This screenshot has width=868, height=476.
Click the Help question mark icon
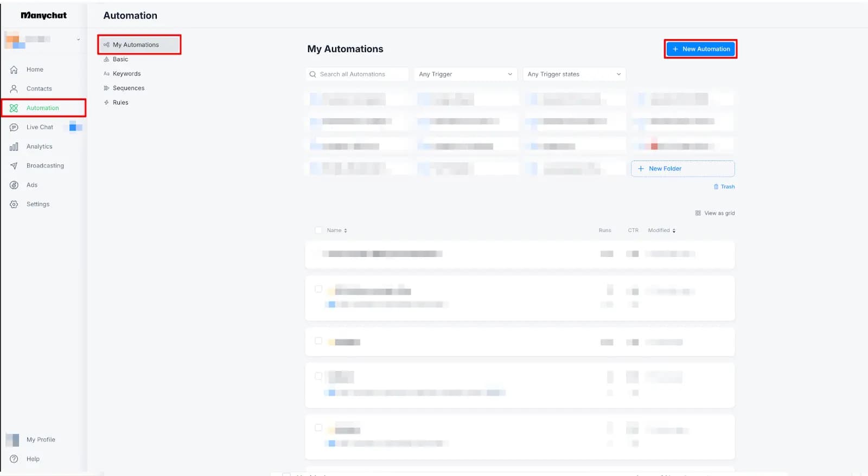(14, 459)
